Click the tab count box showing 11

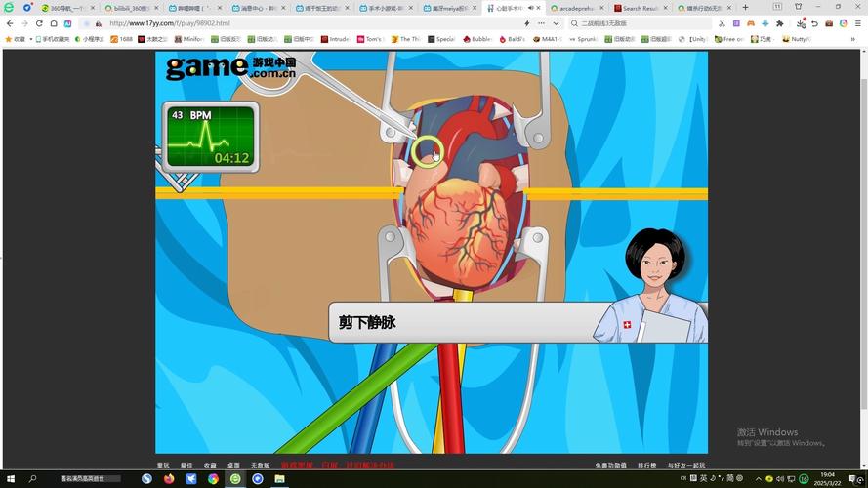[x=777, y=7]
